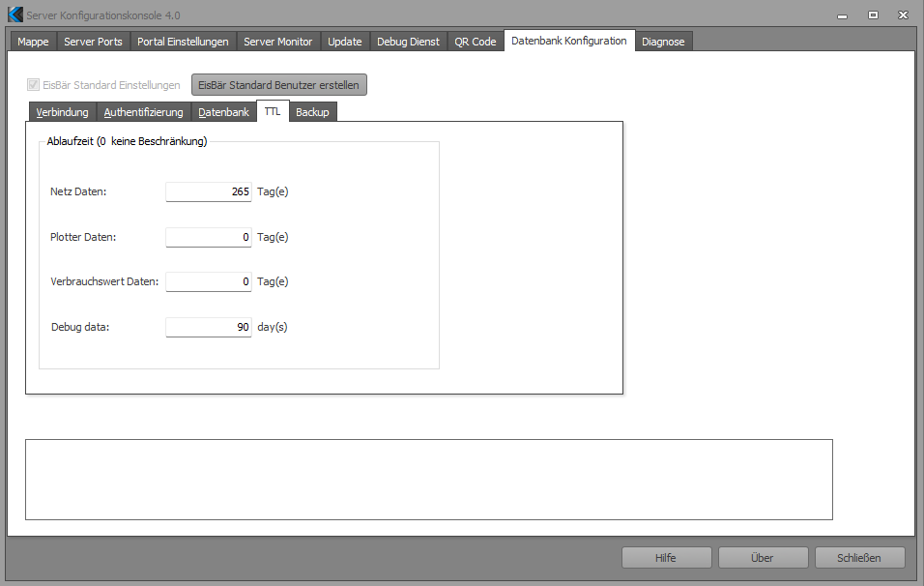Go to Server Monitor tab
This screenshot has width=924, height=586.
pyautogui.click(x=278, y=42)
